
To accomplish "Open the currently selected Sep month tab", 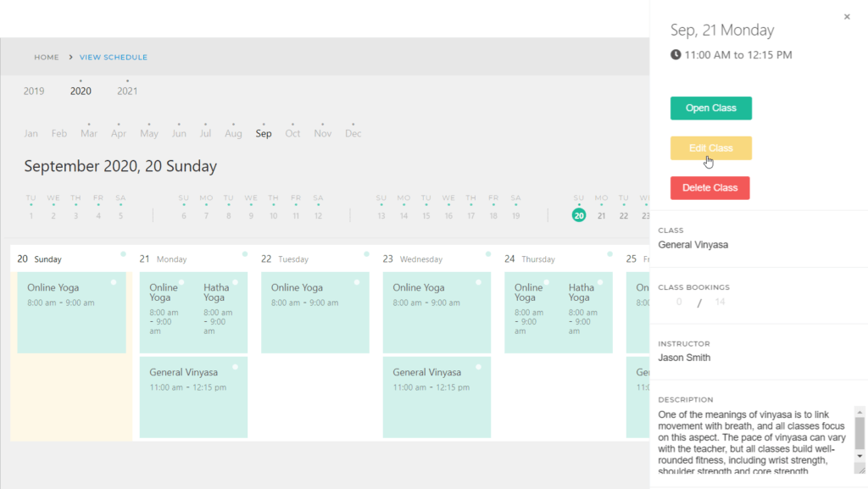I will coord(264,133).
